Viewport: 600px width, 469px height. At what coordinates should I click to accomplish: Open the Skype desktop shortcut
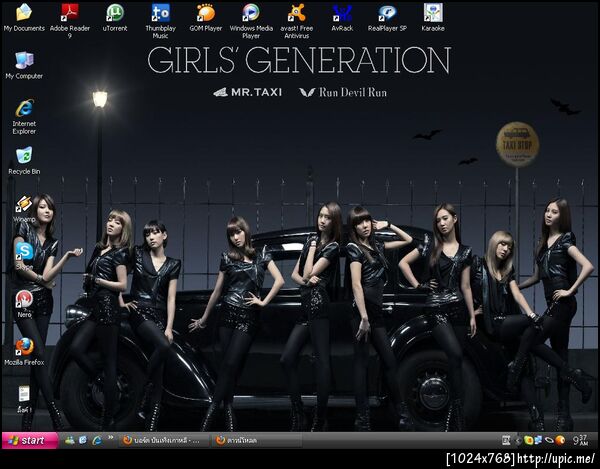[x=24, y=256]
